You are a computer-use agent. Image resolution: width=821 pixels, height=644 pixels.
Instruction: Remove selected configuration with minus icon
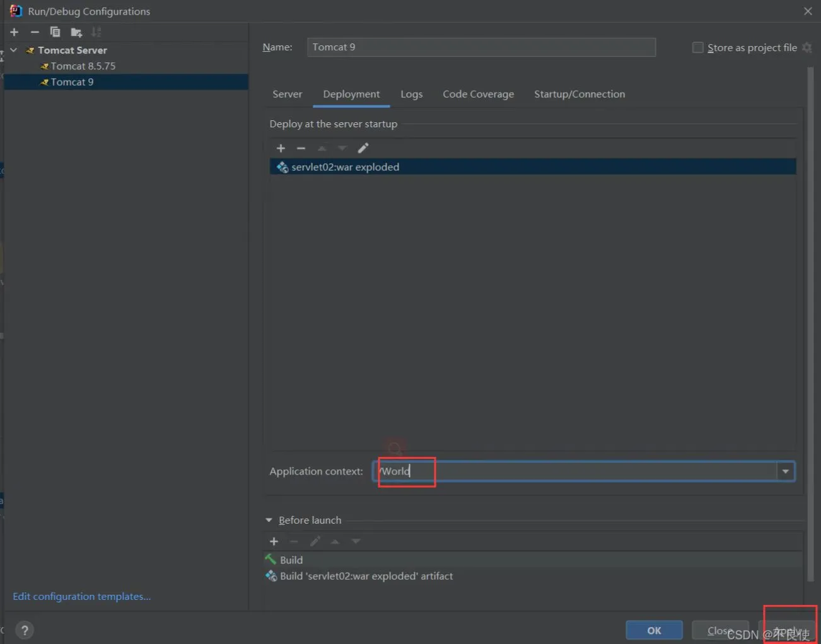click(35, 32)
